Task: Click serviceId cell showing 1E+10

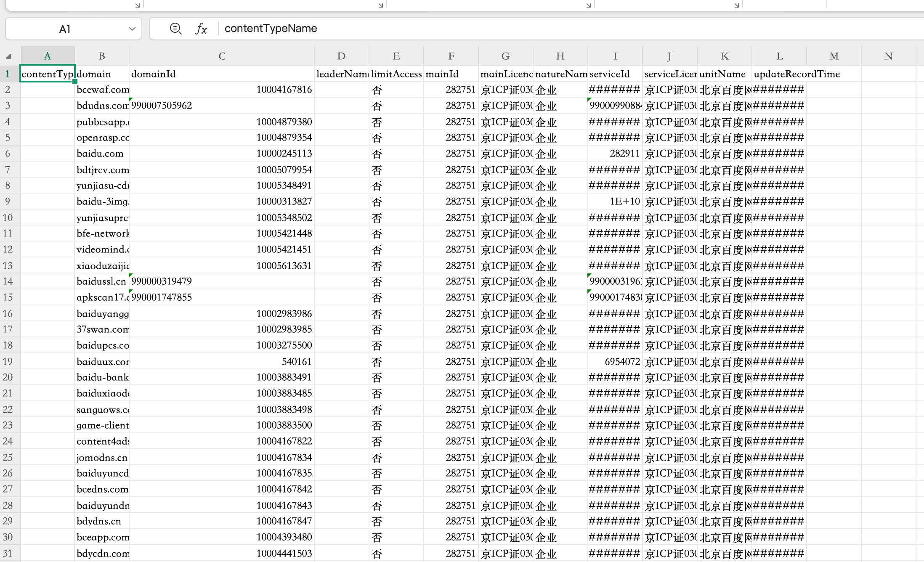Action: 615,201
